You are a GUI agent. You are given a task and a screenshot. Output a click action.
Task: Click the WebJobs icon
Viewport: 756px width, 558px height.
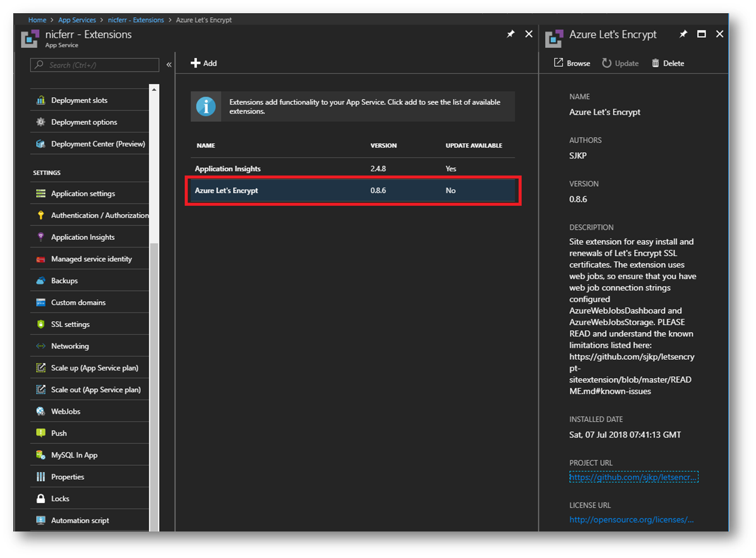pos(41,411)
